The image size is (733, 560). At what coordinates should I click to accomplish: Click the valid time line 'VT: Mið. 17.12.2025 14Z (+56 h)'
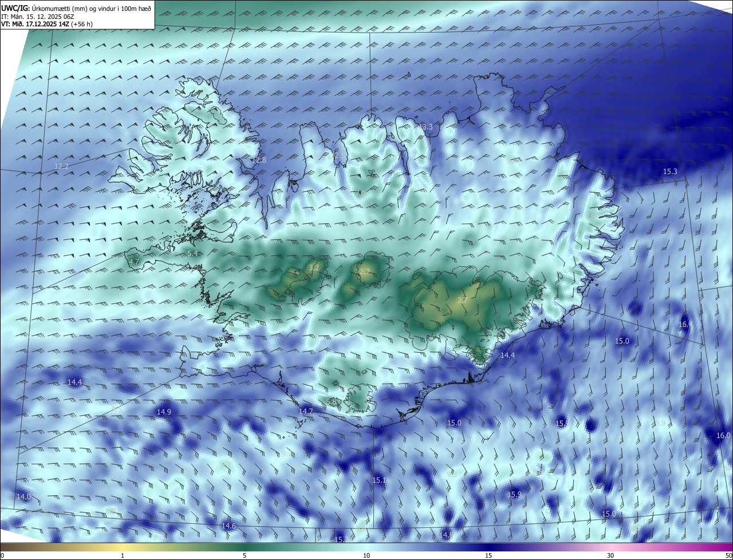(x=47, y=24)
